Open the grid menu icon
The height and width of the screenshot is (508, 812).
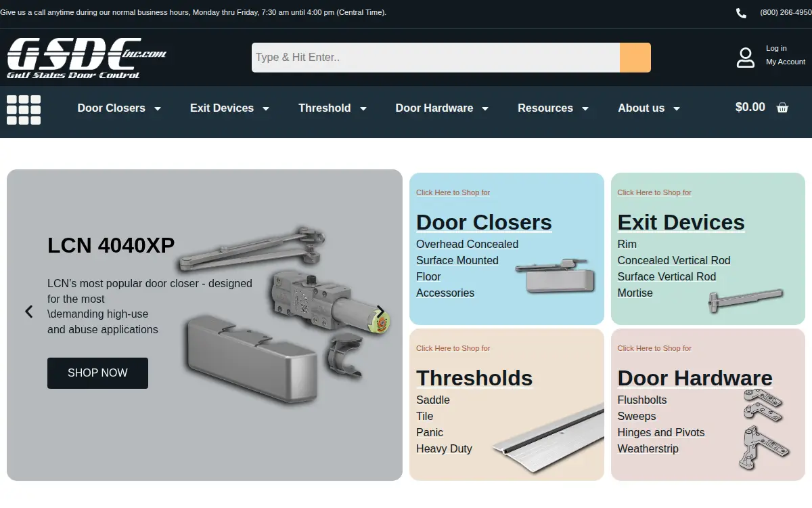tap(24, 110)
